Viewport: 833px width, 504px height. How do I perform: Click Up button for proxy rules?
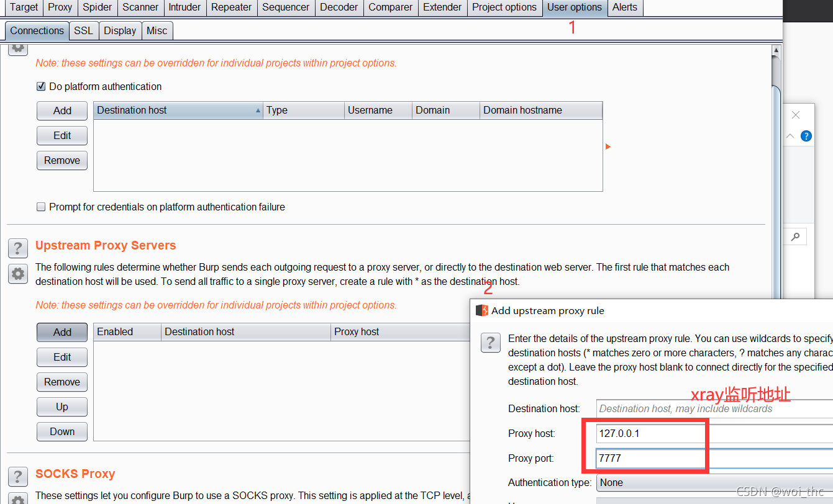(x=62, y=407)
